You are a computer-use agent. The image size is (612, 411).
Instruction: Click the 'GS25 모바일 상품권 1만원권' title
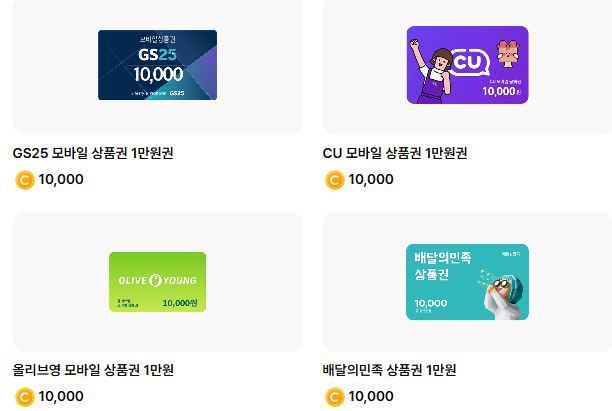93,153
